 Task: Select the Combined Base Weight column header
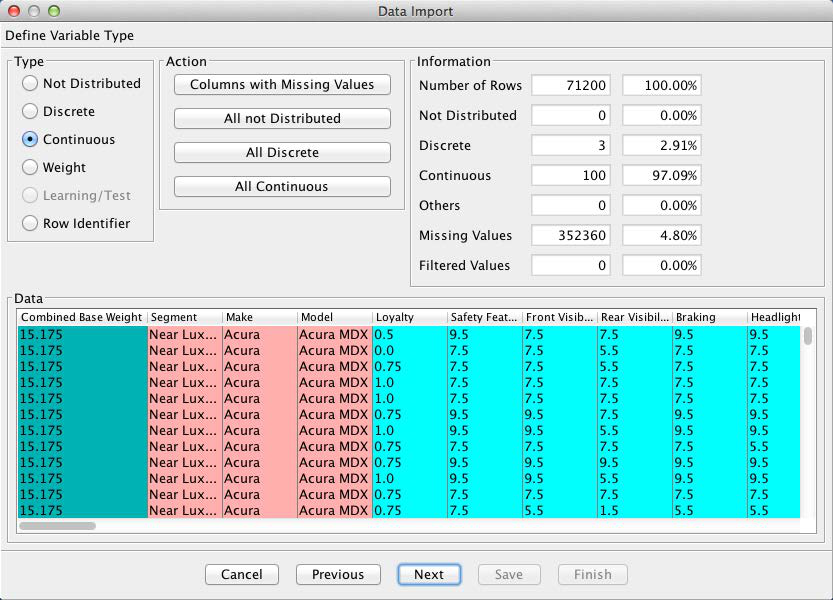tap(82, 317)
